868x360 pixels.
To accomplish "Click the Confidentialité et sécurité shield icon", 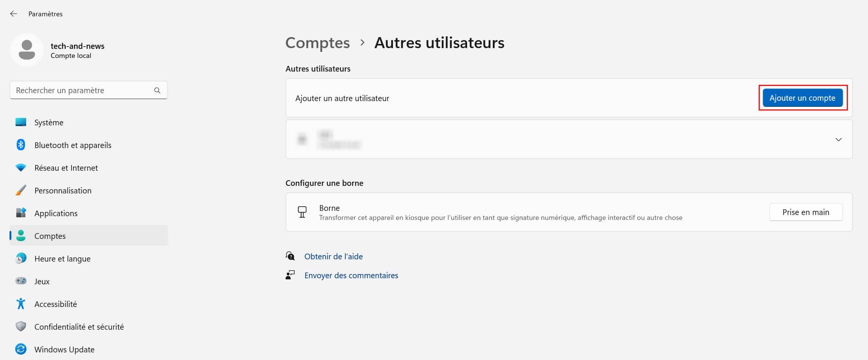I will (21, 326).
